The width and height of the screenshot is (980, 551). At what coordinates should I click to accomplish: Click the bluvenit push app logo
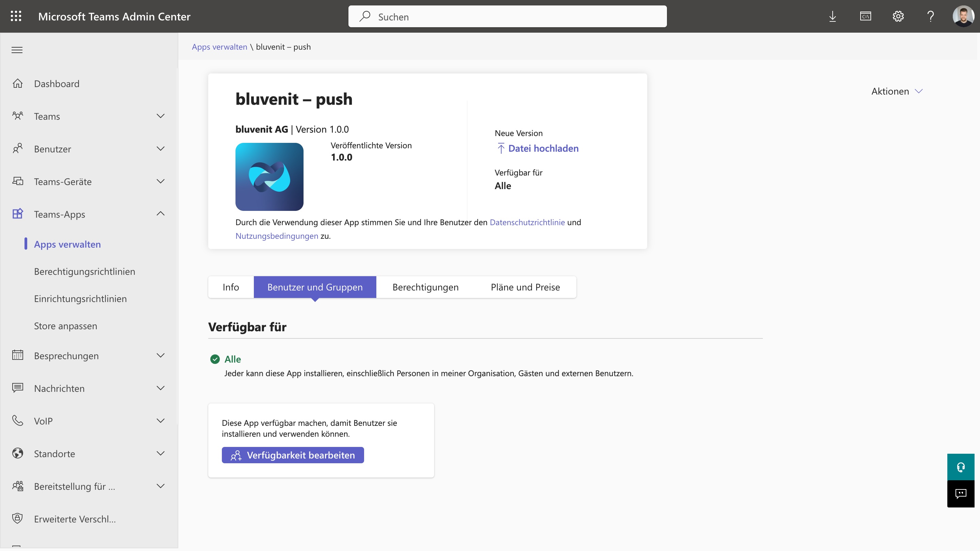[269, 177]
